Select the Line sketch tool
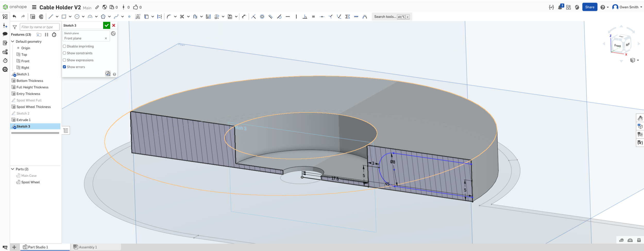The width and height of the screenshot is (644, 251). tap(51, 16)
